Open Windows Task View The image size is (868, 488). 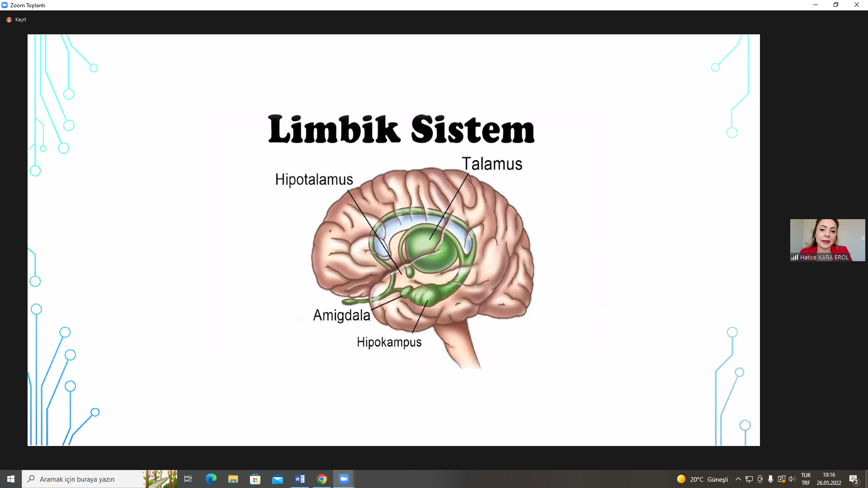188,479
